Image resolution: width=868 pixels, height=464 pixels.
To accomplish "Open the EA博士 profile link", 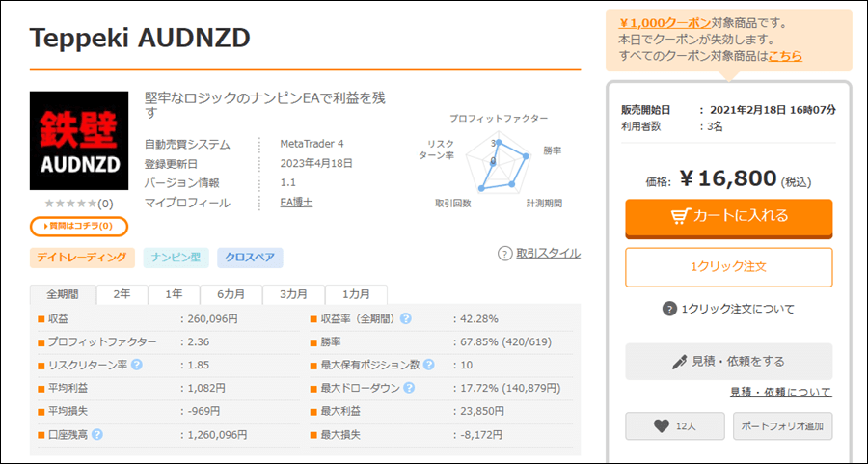I will coord(296,203).
